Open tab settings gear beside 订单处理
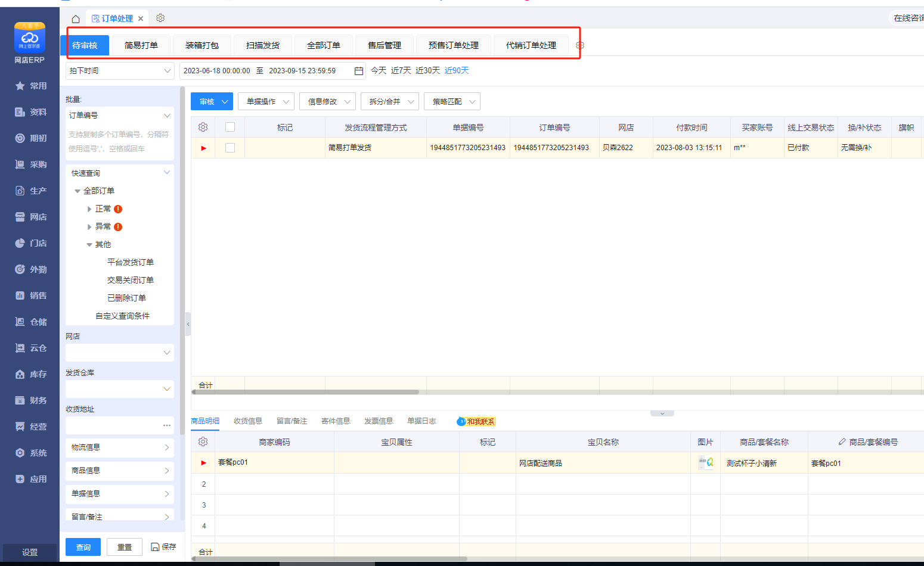Image resolution: width=924 pixels, height=566 pixels. point(160,18)
